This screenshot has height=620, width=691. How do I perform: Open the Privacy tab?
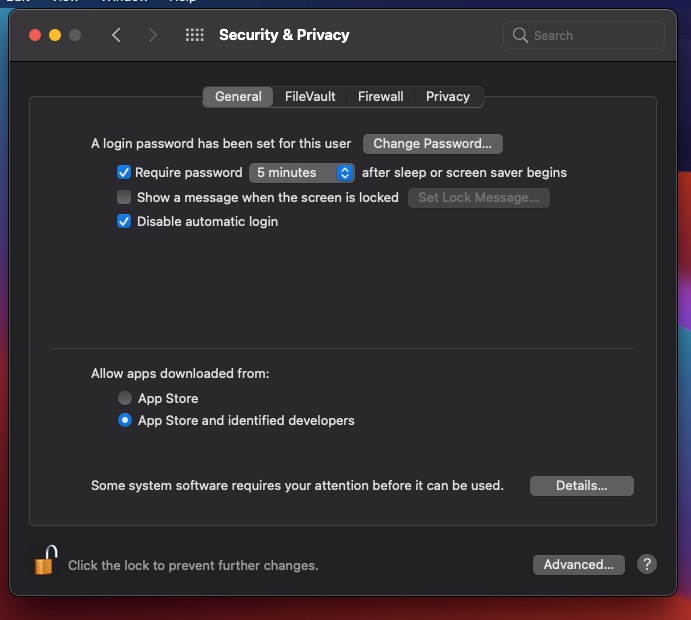pos(448,97)
